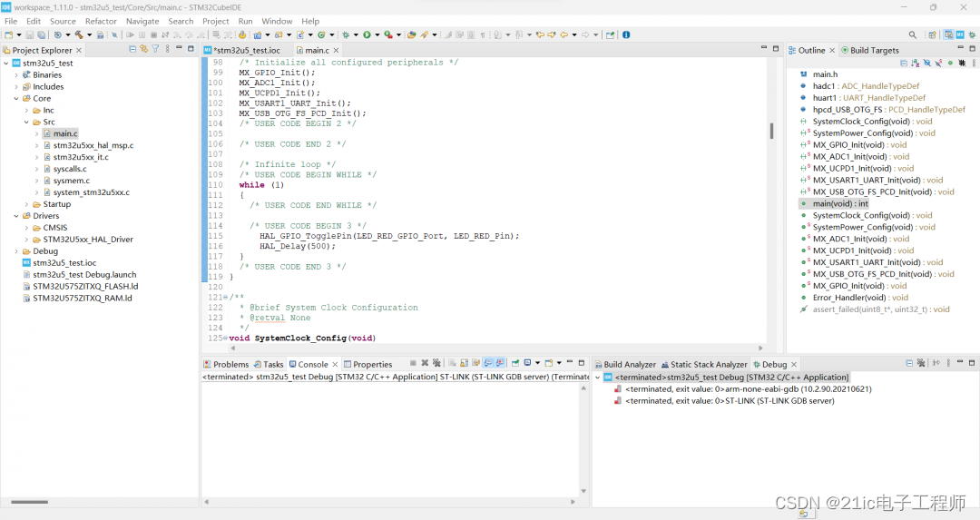Screen dimensions: 980x520
Task: Click Remove All Terminated Launches in Console
Action: point(436,363)
